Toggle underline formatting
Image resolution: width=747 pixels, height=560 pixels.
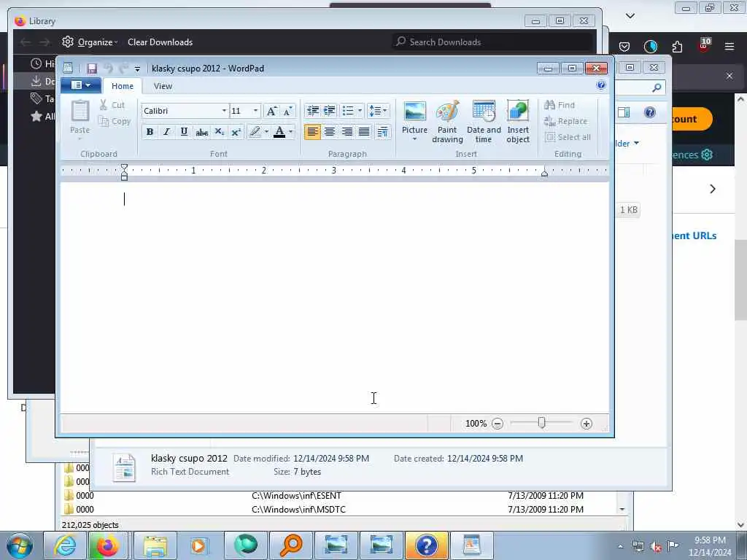click(x=184, y=132)
